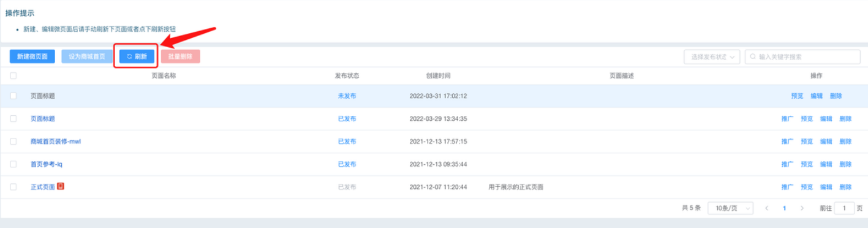Screen dimensions: 868x228
Task: Click 预览 in the 未发布 row
Action: (797, 96)
